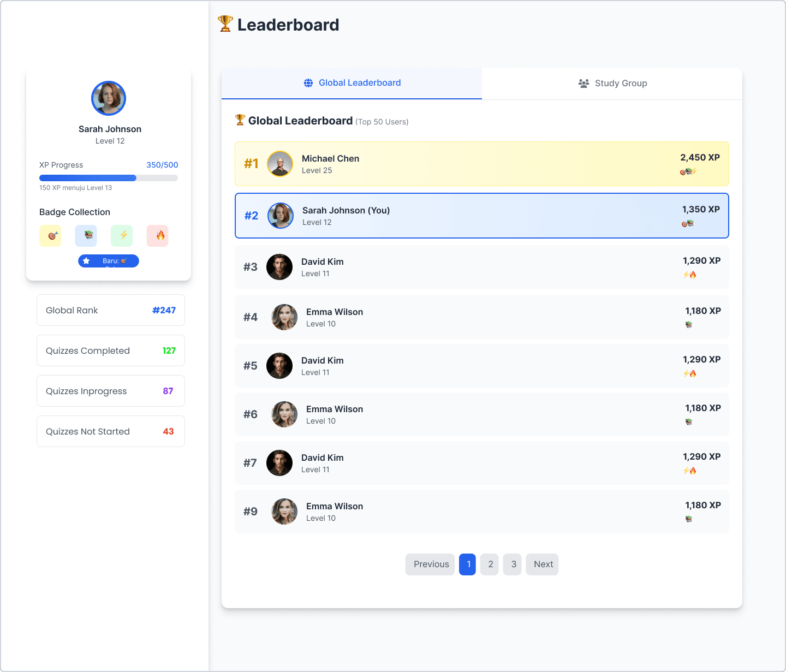Viewport: 786px width, 672px height.
Task: Click the books badge in Emma Wilson's #6 row
Action: coord(689,422)
